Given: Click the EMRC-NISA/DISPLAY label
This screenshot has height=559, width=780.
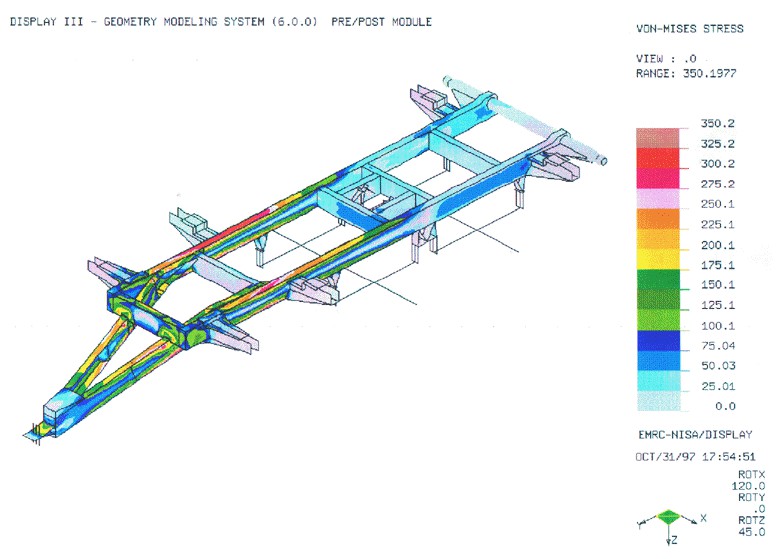Looking at the screenshot, I should tap(695, 435).
